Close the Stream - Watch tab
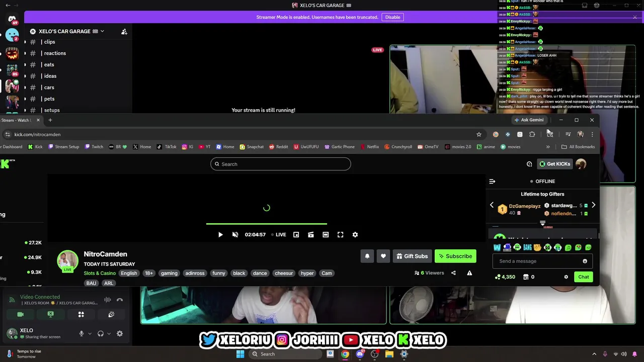This screenshot has height=362, width=644. (x=38, y=120)
